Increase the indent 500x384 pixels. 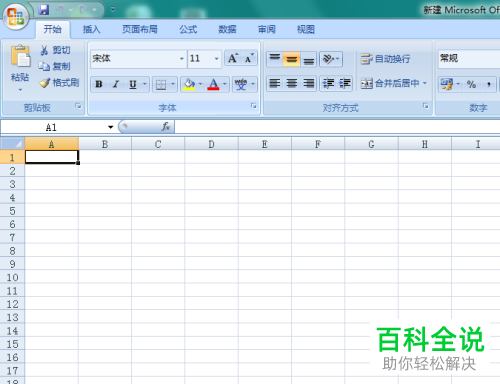click(345, 83)
